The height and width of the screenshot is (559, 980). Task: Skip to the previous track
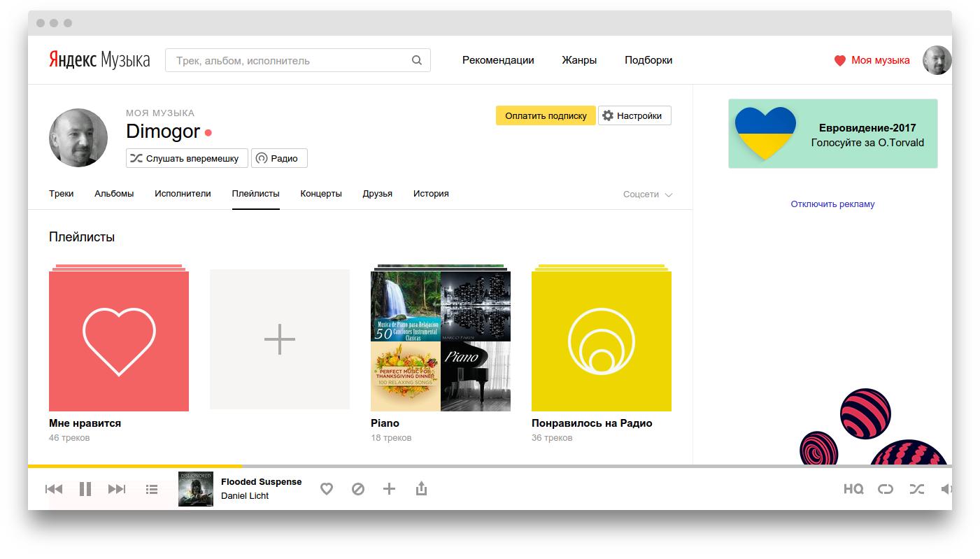(54, 489)
